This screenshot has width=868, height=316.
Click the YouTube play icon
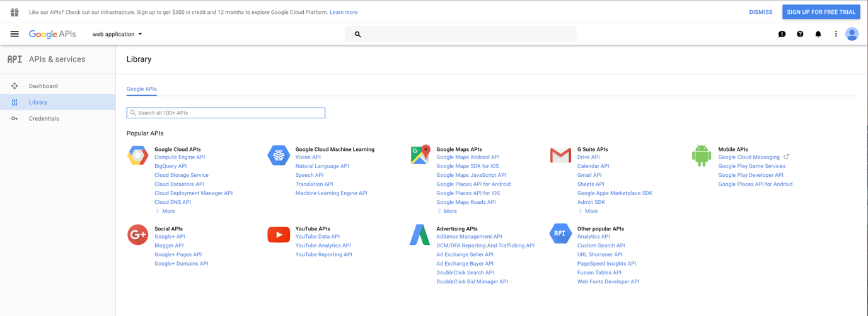pyautogui.click(x=279, y=235)
